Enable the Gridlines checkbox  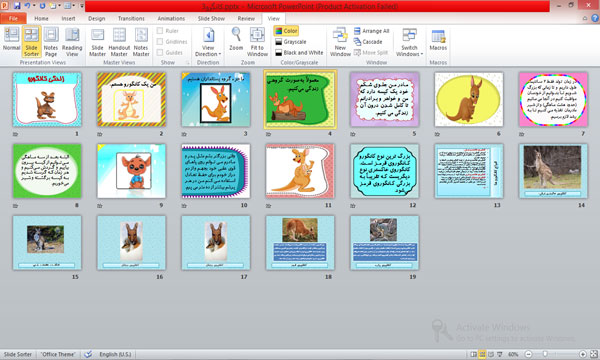coord(160,41)
